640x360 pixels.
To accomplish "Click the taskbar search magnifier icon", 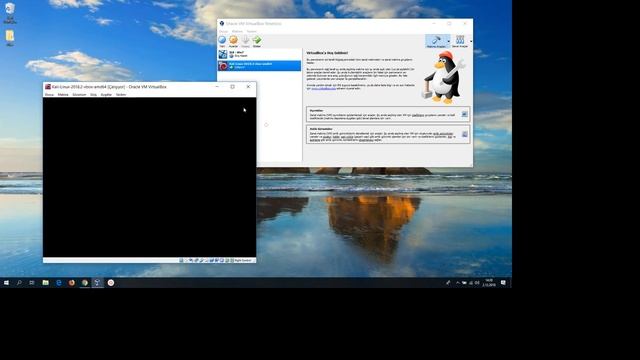I will [x=19, y=282].
